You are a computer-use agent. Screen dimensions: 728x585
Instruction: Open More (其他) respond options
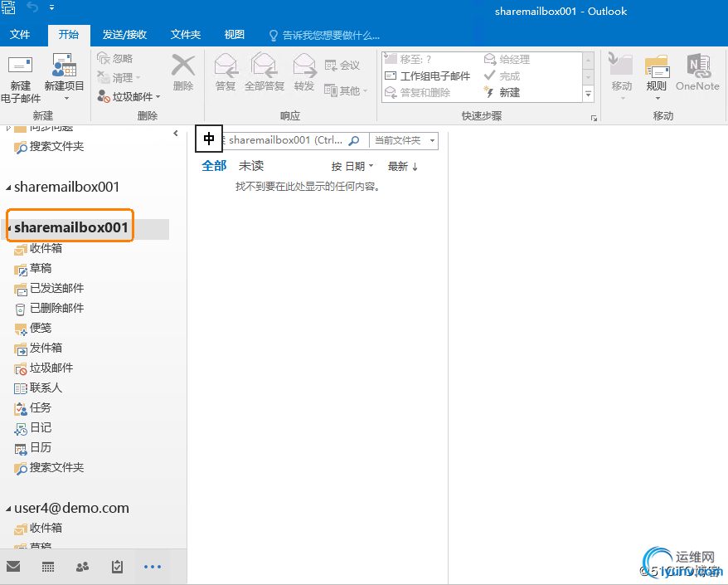coord(346,90)
